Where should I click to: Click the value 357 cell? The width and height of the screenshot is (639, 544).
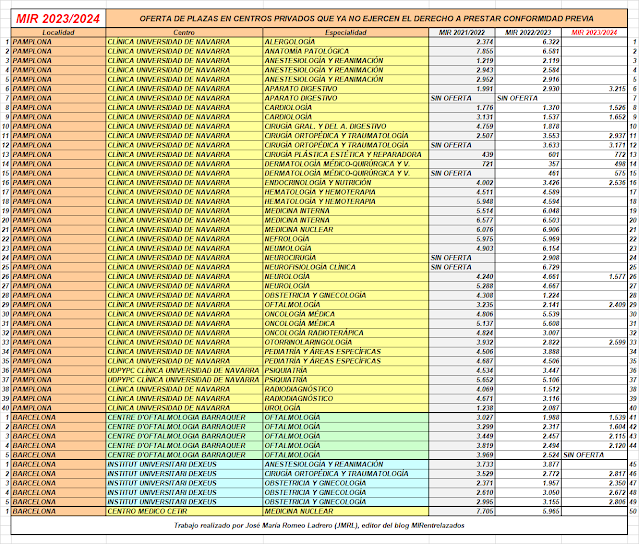[528, 164]
